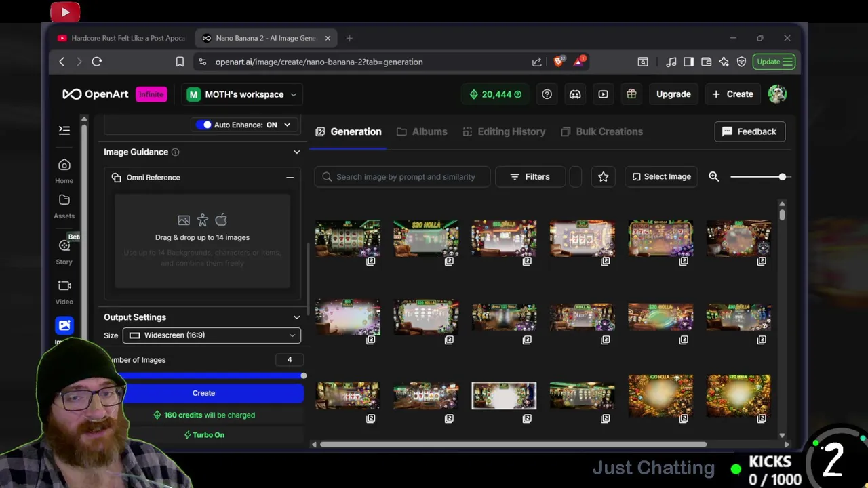Image resolution: width=868 pixels, height=488 pixels.
Task: Click the zoom magnifier icon
Action: pyautogui.click(x=714, y=176)
